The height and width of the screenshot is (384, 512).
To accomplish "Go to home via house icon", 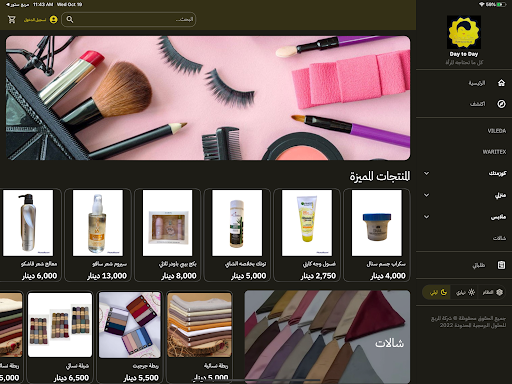I will point(501,83).
